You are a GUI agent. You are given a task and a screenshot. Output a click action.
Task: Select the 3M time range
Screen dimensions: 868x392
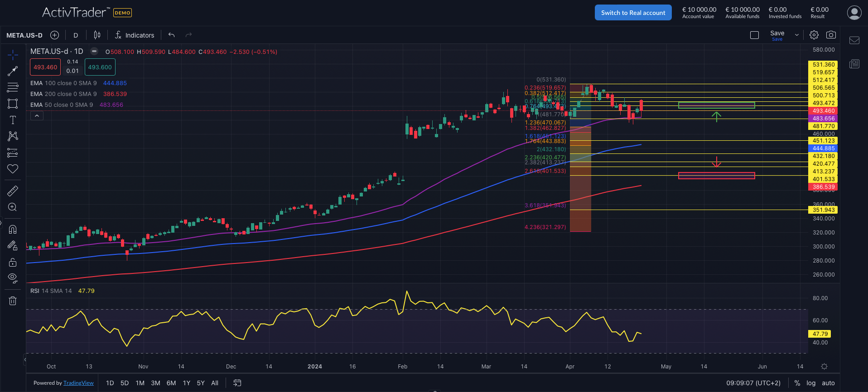click(155, 383)
